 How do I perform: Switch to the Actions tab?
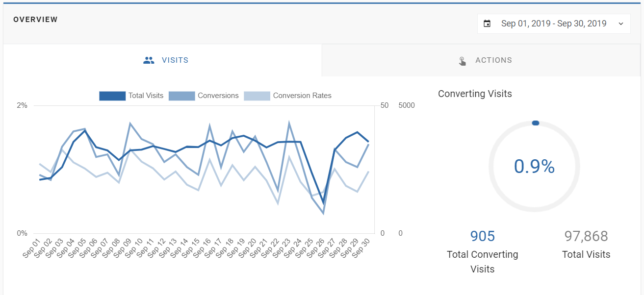[x=481, y=60]
